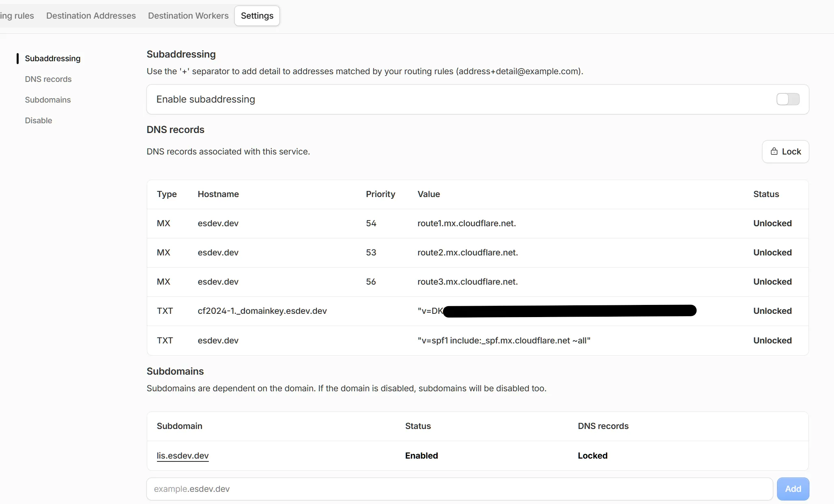Viewport: 834px width, 504px height.
Task: Click TXT type of the domainkey record
Action: [165, 311]
